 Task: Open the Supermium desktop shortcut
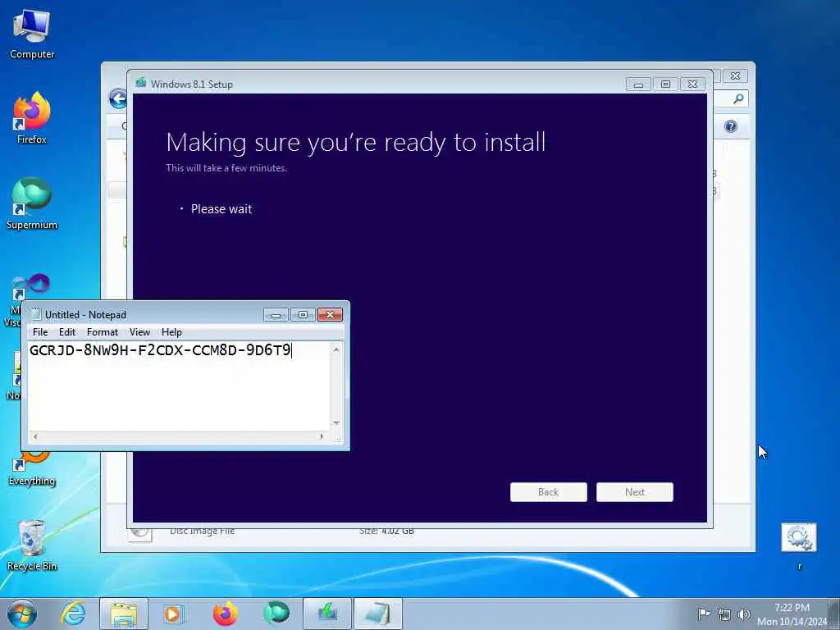pos(32,203)
